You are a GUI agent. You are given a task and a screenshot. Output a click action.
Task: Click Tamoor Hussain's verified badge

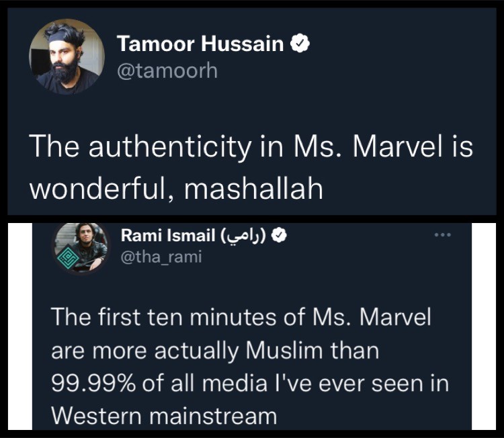click(299, 45)
